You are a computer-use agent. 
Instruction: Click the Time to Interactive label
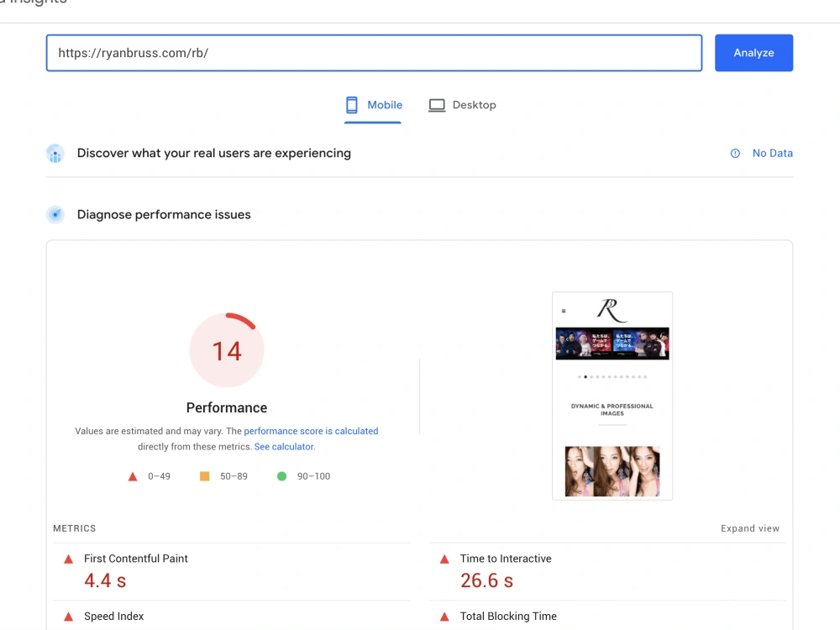506,559
